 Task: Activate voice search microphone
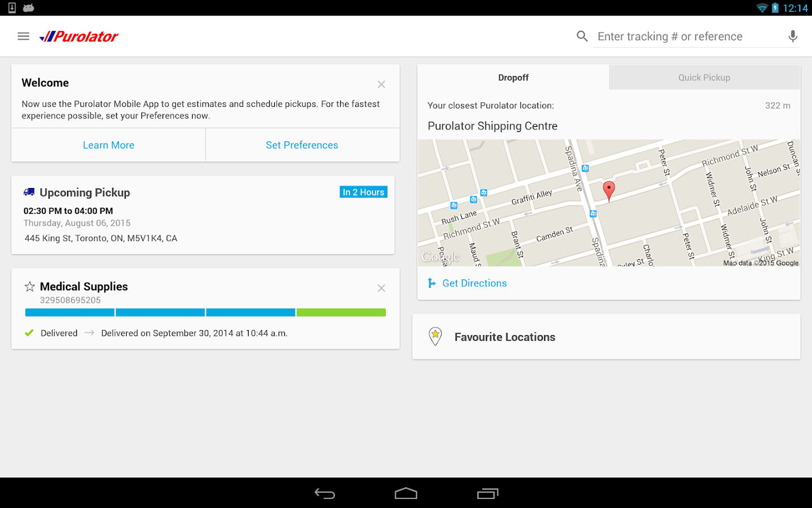pyautogui.click(x=792, y=37)
